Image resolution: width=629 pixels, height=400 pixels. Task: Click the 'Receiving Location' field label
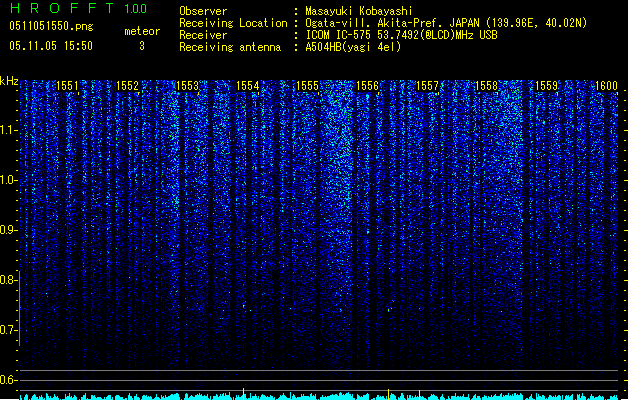(x=233, y=23)
